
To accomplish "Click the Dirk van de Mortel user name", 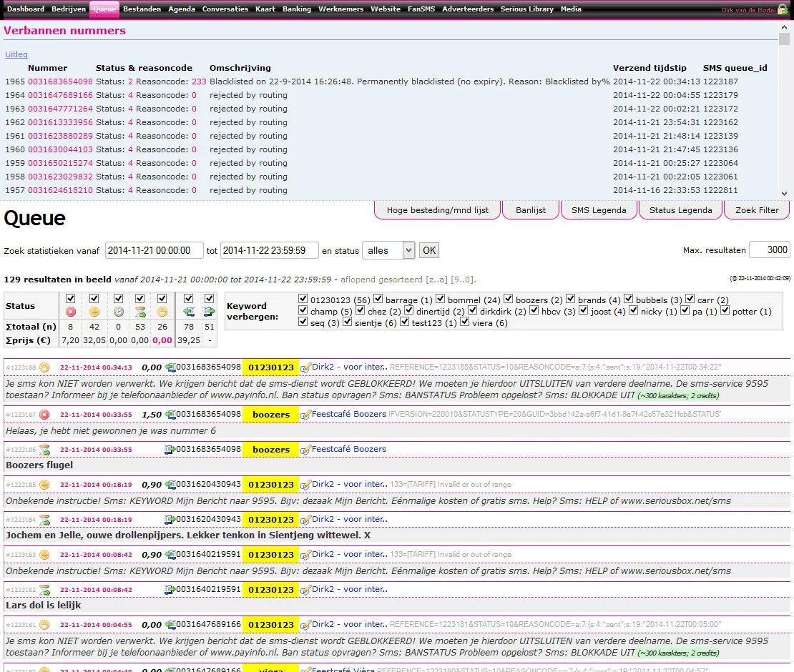I will [x=749, y=10].
